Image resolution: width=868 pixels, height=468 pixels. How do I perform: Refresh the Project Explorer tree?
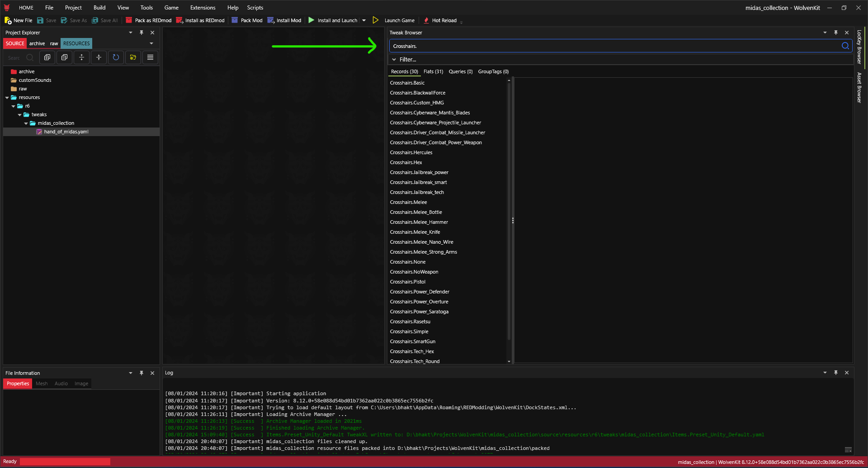(x=116, y=57)
